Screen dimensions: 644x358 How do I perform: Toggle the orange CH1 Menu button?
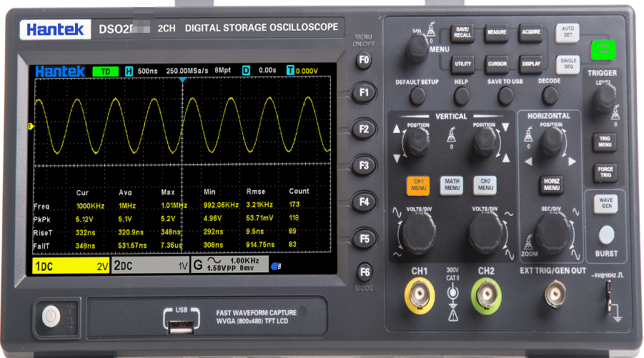click(x=418, y=185)
